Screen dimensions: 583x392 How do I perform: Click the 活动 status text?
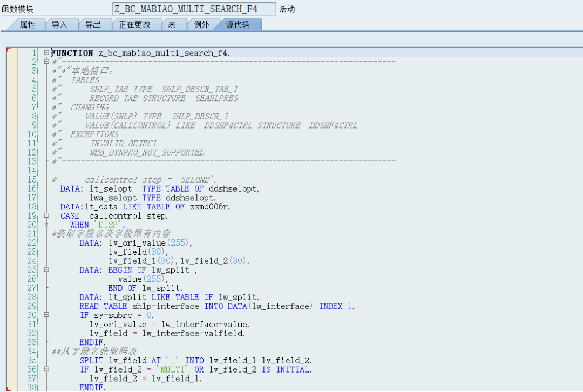[x=287, y=9]
